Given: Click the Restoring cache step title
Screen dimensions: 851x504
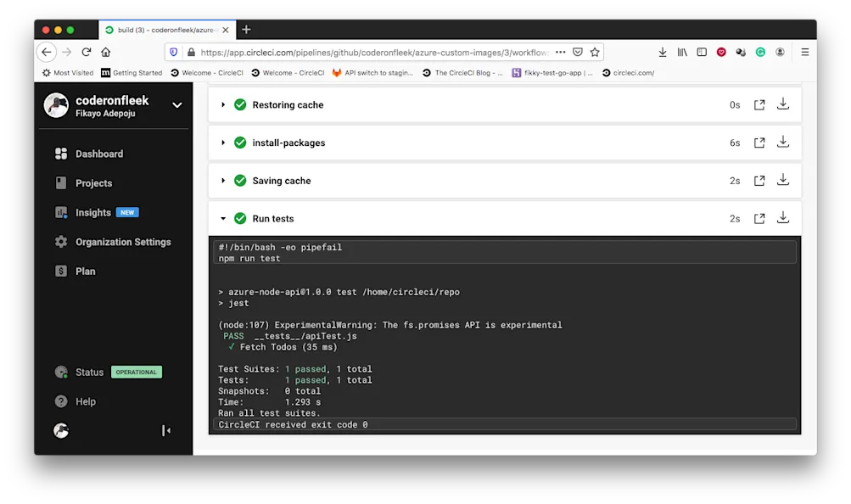Looking at the screenshot, I should (x=288, y=105).
